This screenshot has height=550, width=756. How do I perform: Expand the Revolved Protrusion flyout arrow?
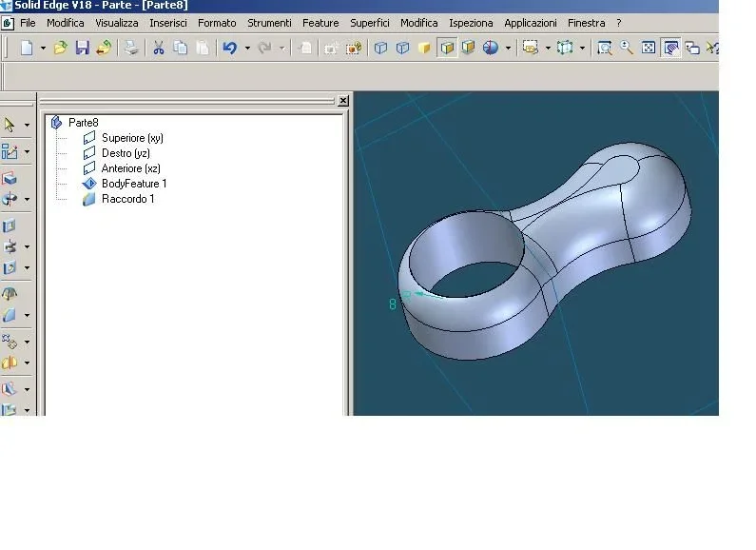[27, 199]
